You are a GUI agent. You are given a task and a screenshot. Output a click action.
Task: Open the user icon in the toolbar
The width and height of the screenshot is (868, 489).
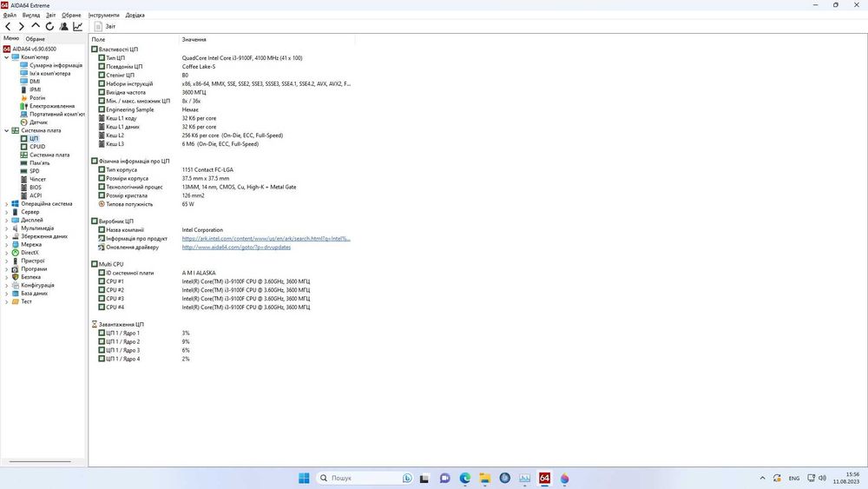[63, 26]
